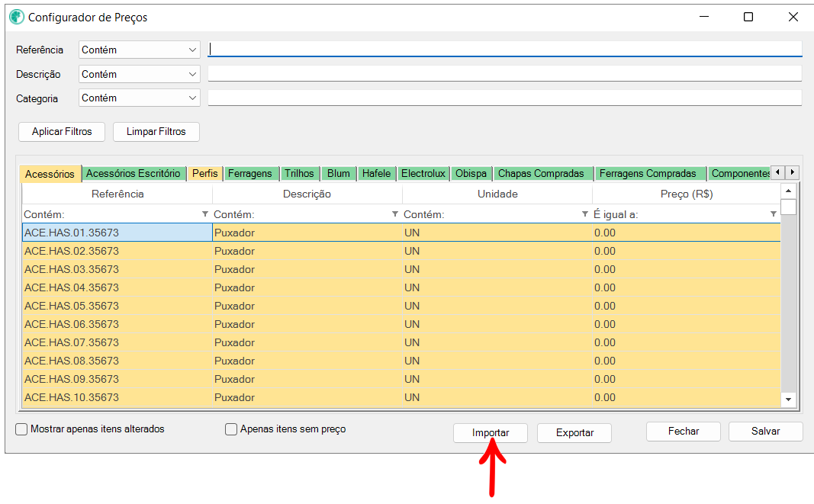Click the Salvar button
Image resolution: width=814 pixels, height=504 pixels.
pyautogui.click(x=765, y=432)
